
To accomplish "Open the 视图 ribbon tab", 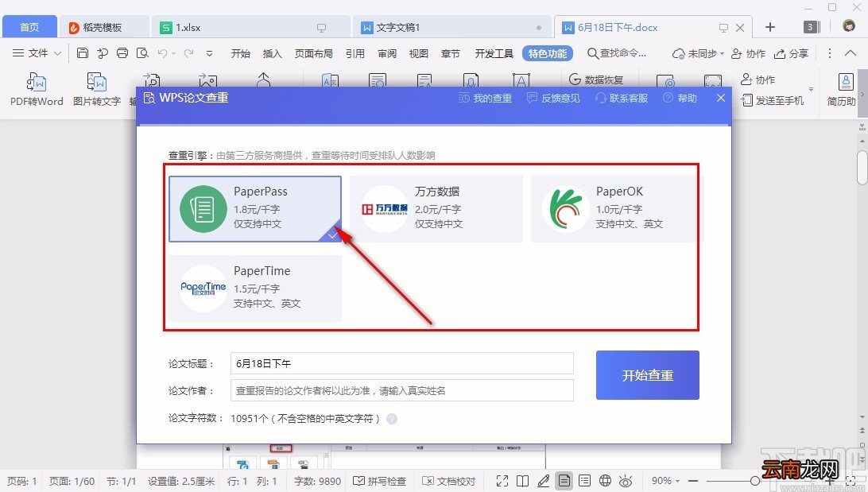I will tap(418, 53).
